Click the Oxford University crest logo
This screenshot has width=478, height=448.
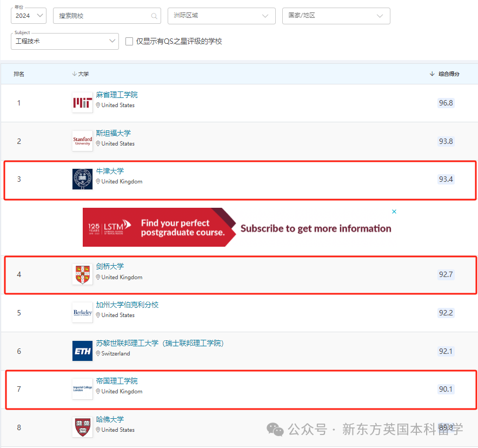tap(82, 179)
